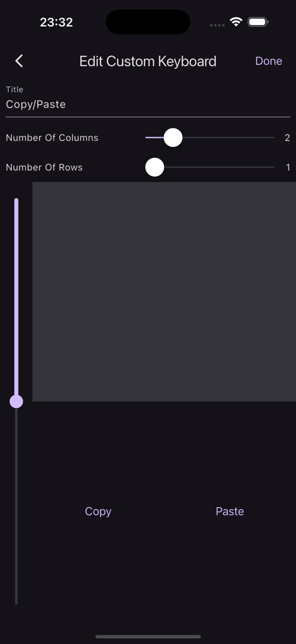Set columns to maximum on slider track end

(x=273, y=138)
